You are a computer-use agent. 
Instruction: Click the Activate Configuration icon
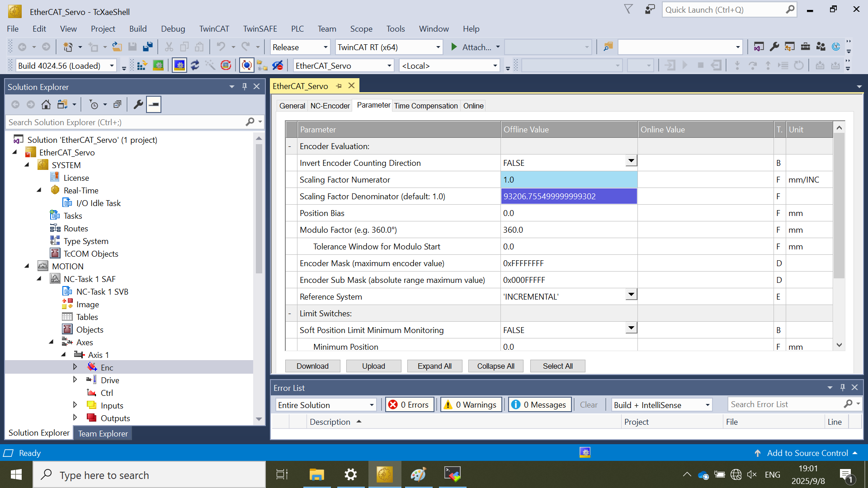[x=142, y=66]
